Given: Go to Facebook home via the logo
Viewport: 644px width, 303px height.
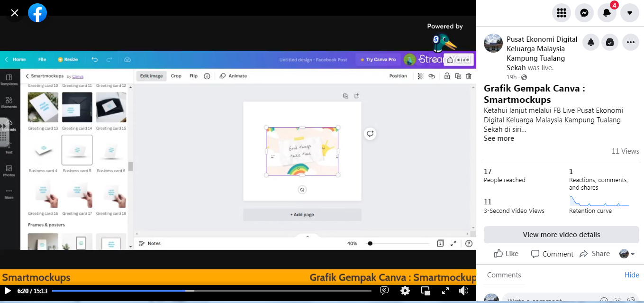Looking at the screenshot, I should (x=37, y=13).
